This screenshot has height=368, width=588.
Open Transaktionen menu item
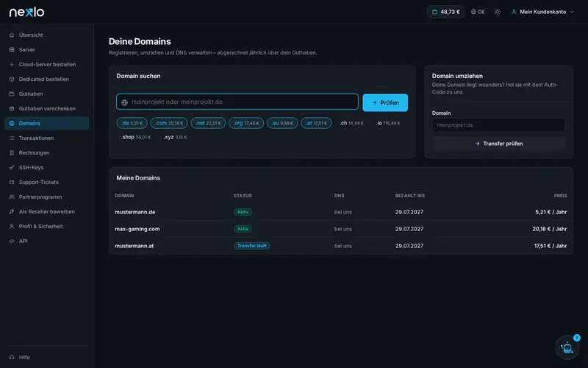point(47,138)
